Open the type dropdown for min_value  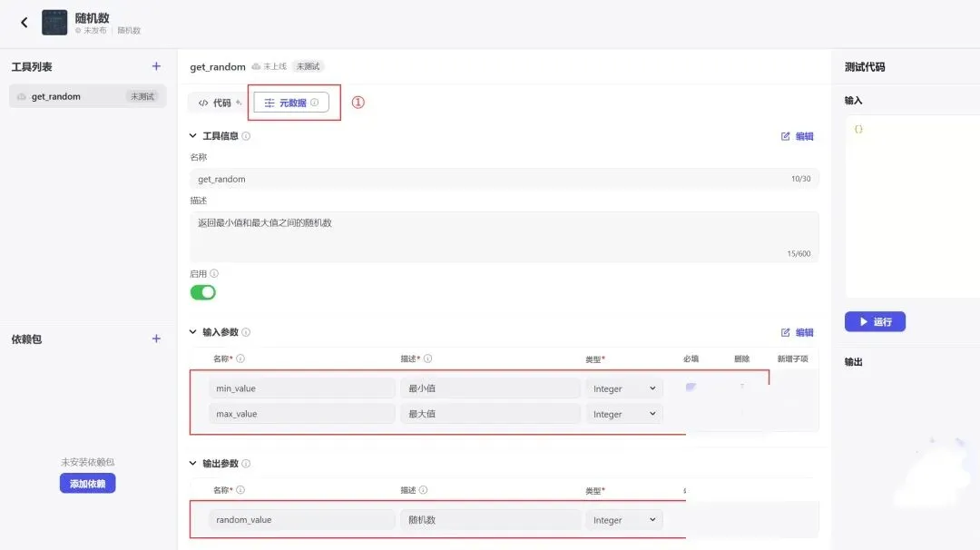(x=624, y=388)
